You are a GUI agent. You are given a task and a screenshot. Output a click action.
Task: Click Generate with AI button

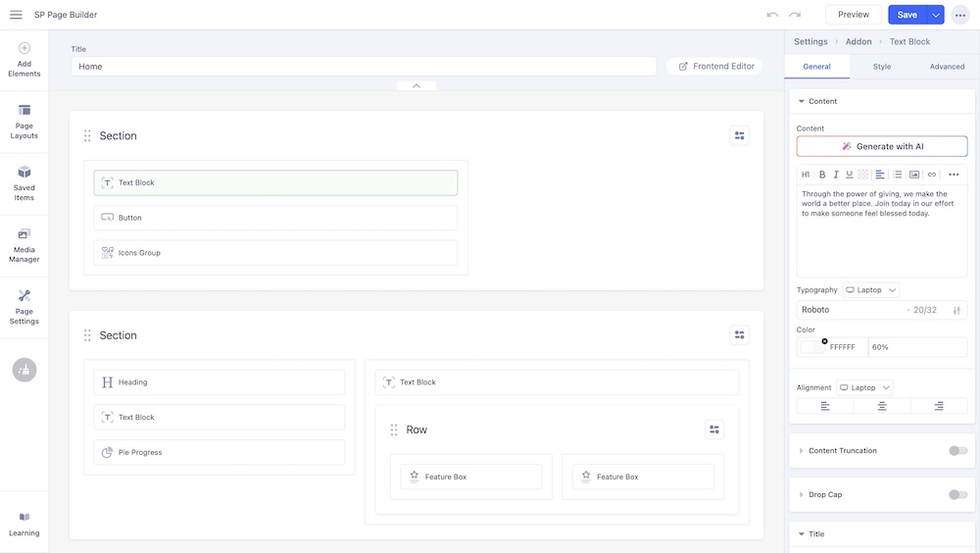click(882, 146)
